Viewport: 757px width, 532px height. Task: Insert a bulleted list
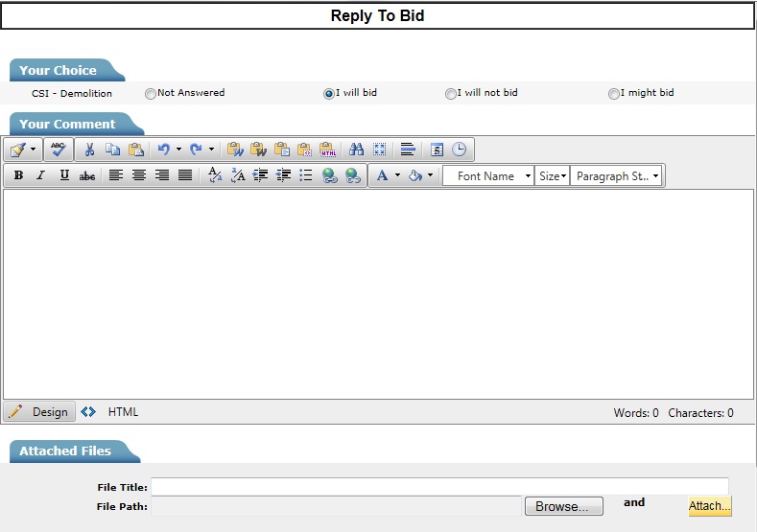pyautogui.click(x=306, y=175)
